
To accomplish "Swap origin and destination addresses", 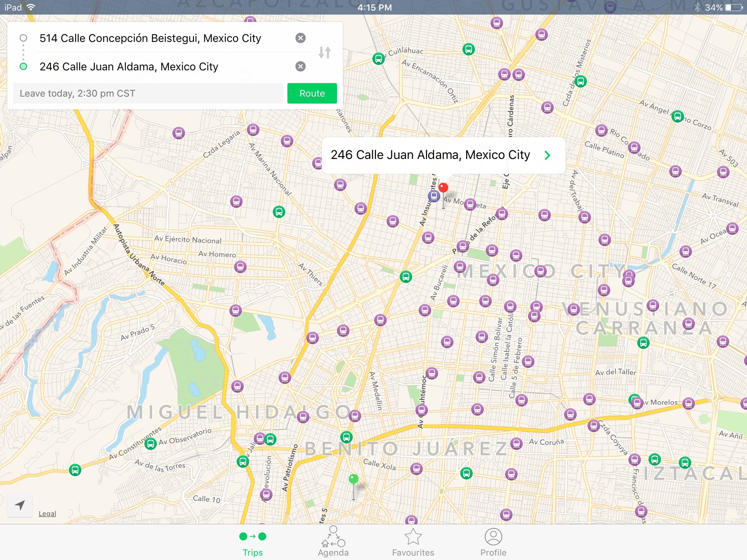I will point(324,52).
